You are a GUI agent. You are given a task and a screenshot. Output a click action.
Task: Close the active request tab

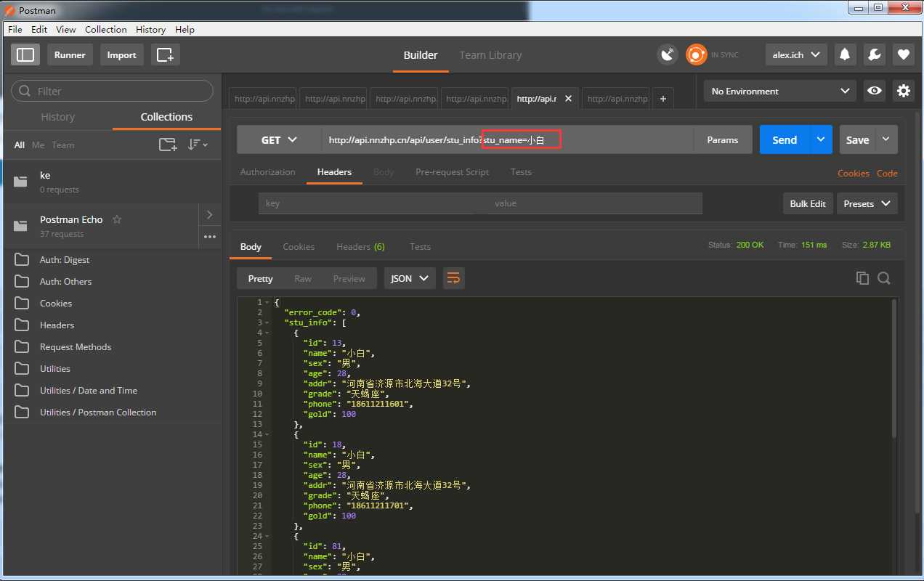point(568,99)
